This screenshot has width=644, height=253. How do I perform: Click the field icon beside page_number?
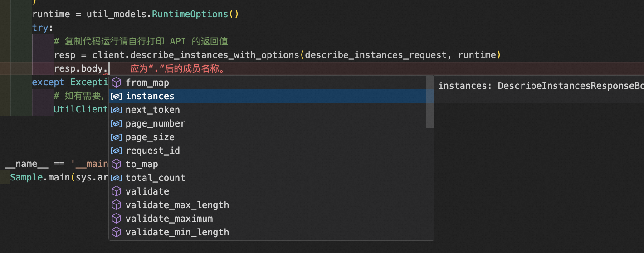(117, 123)
